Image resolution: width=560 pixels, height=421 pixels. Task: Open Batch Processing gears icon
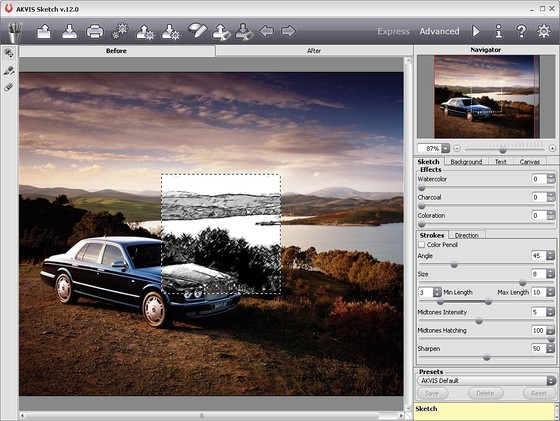[120, 31]
